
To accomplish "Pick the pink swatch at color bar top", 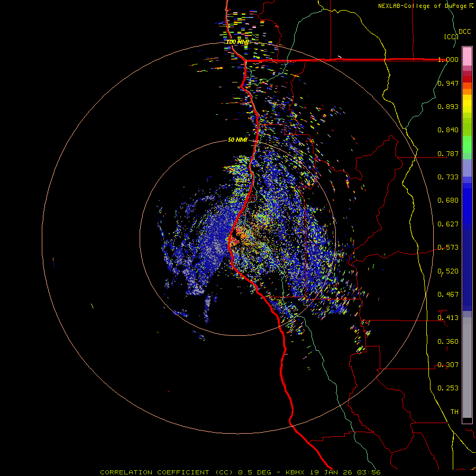I will [467, 56].
